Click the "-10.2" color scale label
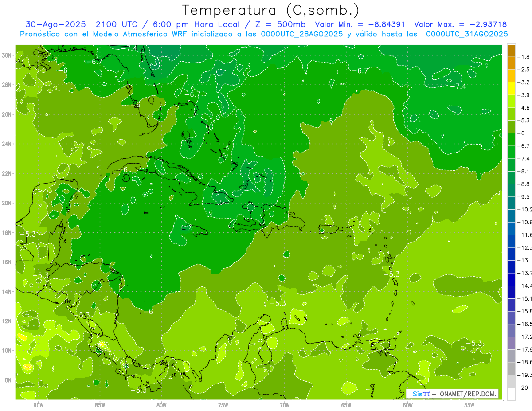Viewport: 532px width, 411px height. (x=525, y=209)
